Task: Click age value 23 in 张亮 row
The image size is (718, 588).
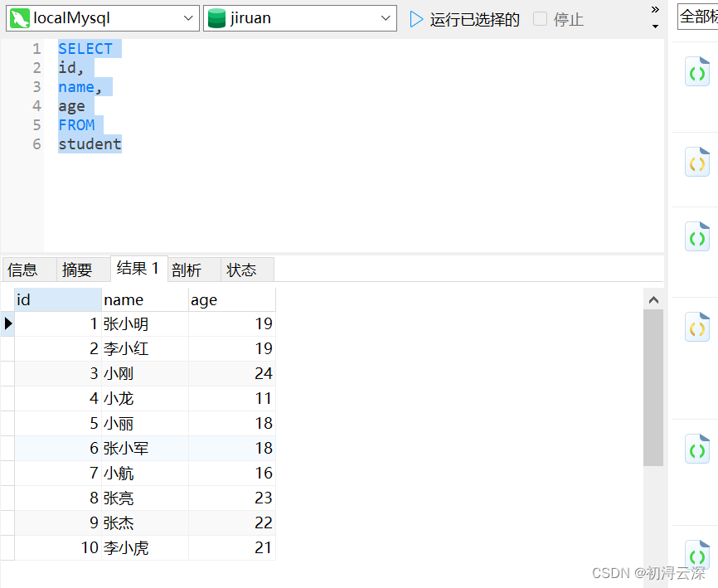Action: tap(231, 498)
